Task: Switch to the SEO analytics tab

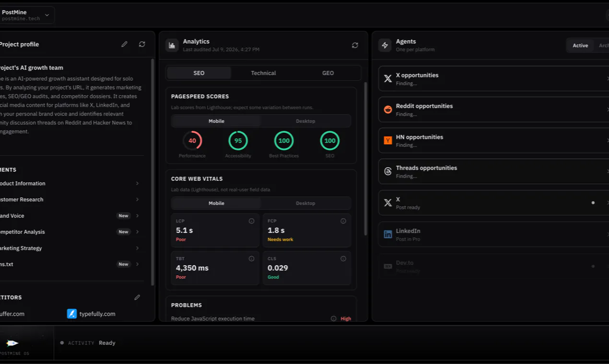Action: pyautogui.click(x=199, y=73)
